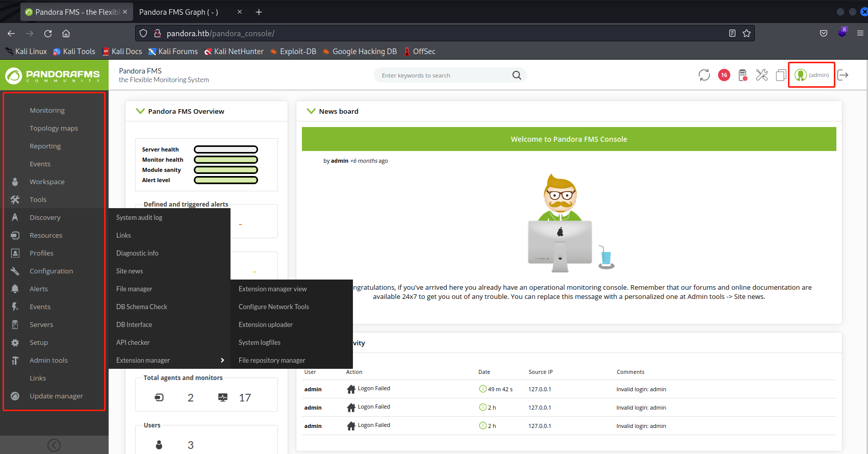Open the Exploit-DB bookmark
This screenshot has height=454, width=868.
(x=293, y=52)
